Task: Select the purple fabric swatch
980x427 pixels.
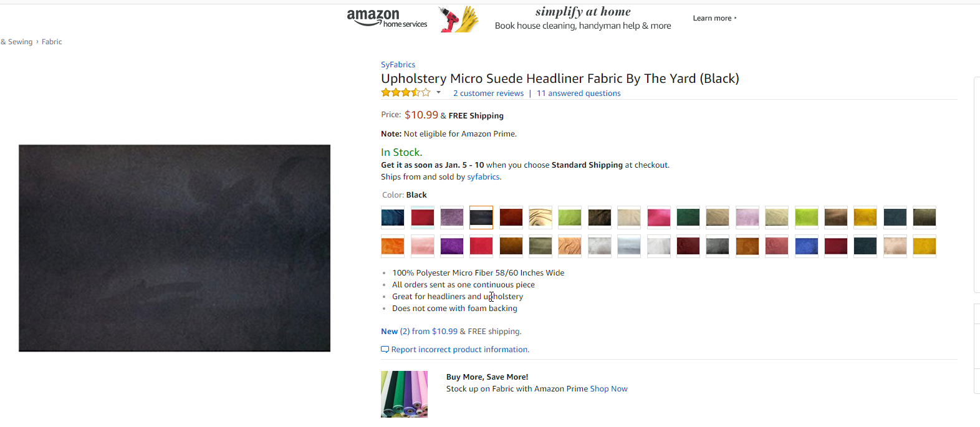Action: pyautogui.click(x=452, y=246)
